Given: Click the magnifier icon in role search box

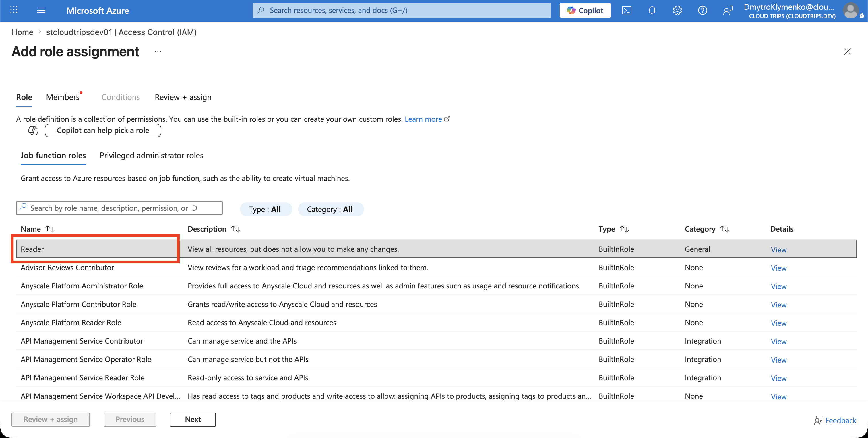Looking at the screenshot, I should coord(23,207).
